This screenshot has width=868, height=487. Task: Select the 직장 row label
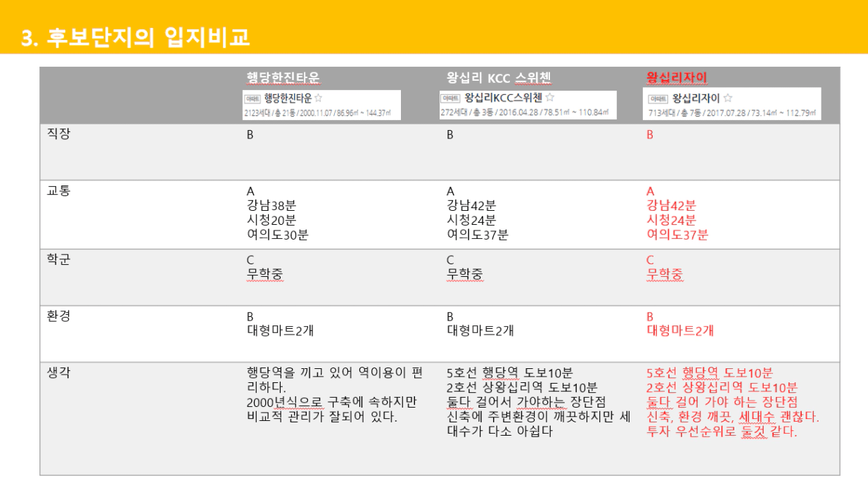(x=58, y=134)
